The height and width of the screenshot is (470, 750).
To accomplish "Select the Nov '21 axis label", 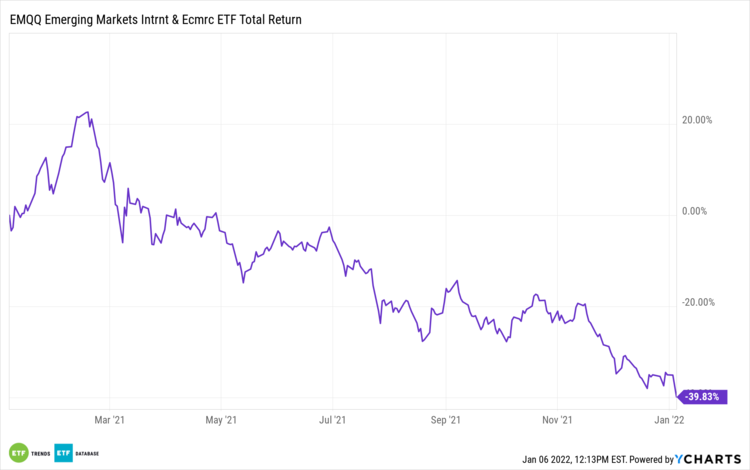I will (559, 421).
